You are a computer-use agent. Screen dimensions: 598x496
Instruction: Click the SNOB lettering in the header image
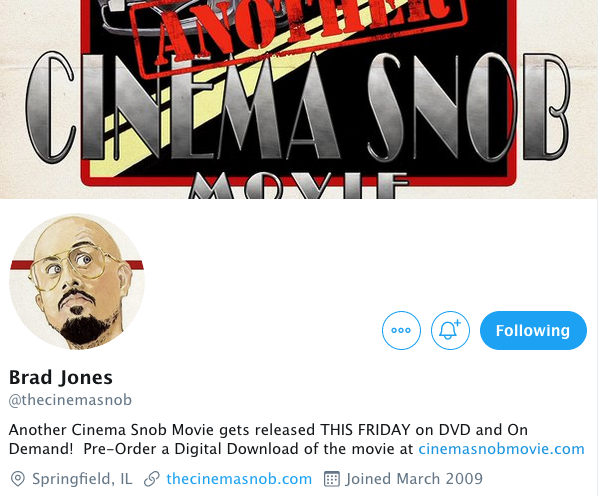tap(468, 107)
